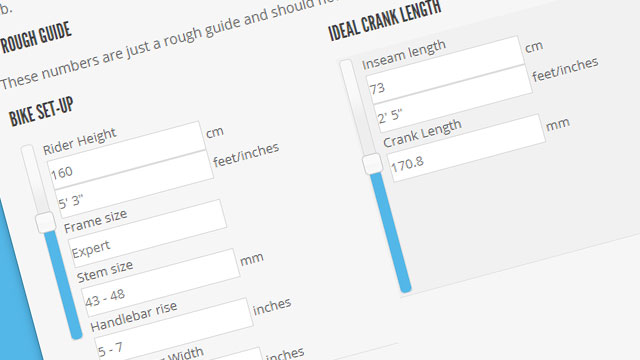640x360 pixels.
Task: Click the Ideal Crank Length slider handle
Action: click(372, 164)
